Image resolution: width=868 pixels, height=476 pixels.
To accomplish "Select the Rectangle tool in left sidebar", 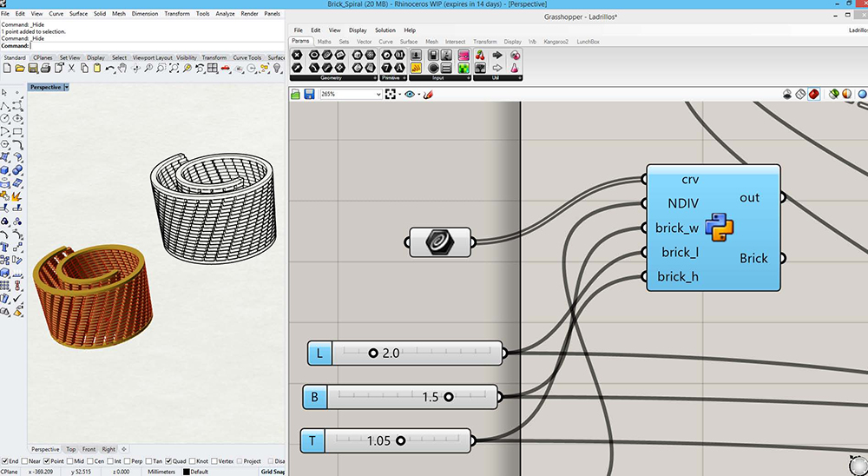I will pos(17,131).
